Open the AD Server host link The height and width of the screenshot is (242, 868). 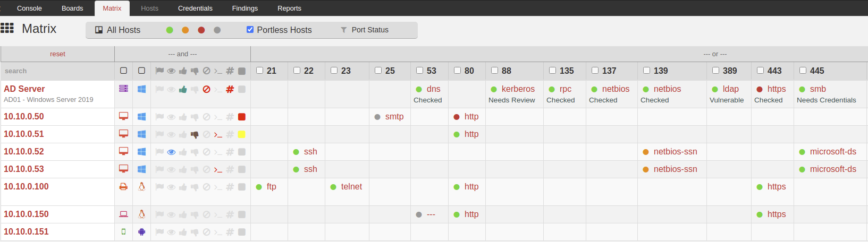(24, 89)
